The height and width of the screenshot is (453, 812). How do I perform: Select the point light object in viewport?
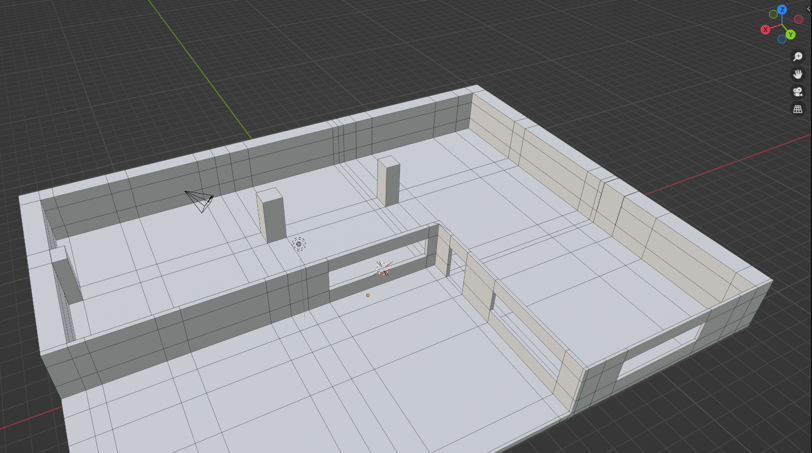(298, 244)
